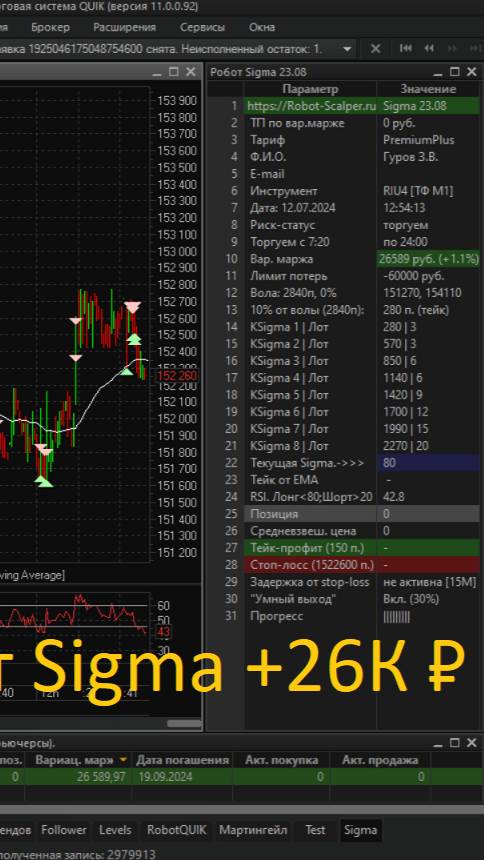484x860 pixels.
Task: Click the 26 589,97 variation margin cell
Action: click(78, 777)
